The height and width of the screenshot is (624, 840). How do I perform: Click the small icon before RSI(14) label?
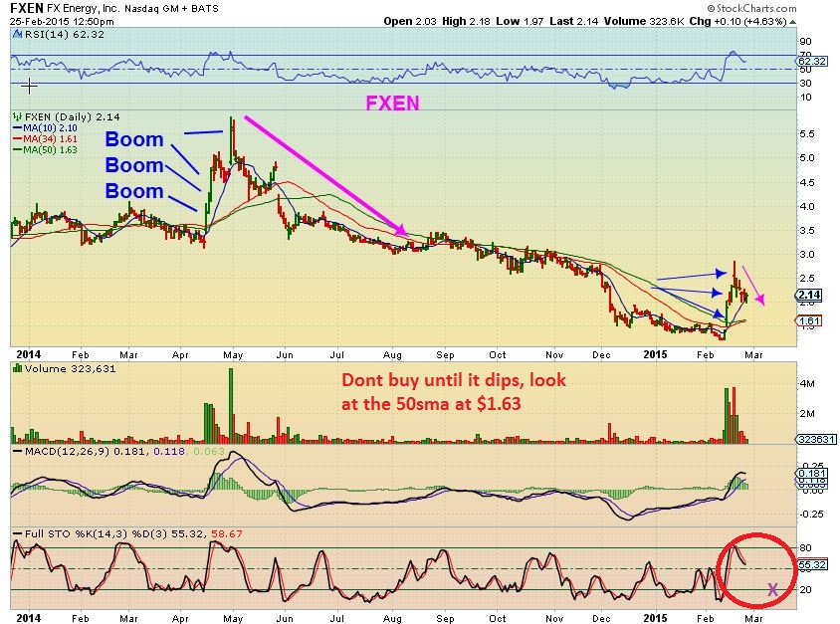pos(17,34)
